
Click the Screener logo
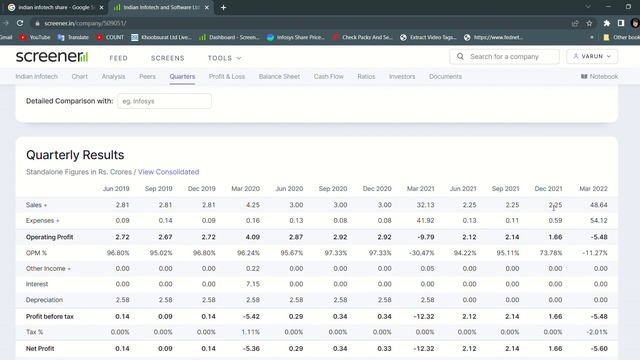(52, 56)
